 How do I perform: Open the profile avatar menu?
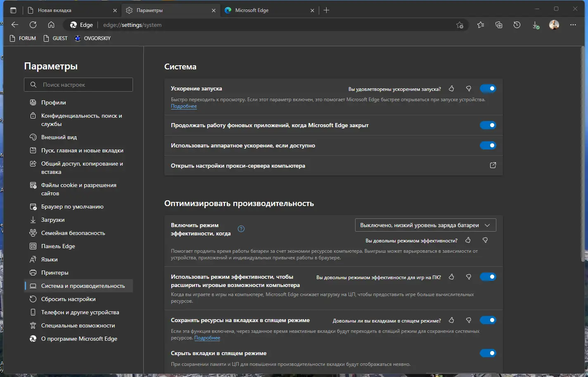point(554,25)
